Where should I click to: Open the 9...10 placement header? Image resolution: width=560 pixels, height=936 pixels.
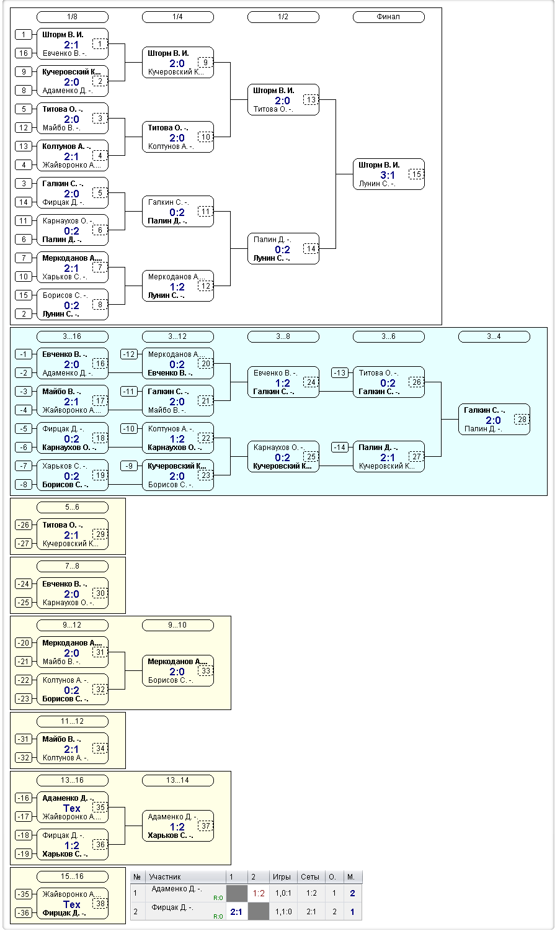pyautogui.click(x=178, y=625)
